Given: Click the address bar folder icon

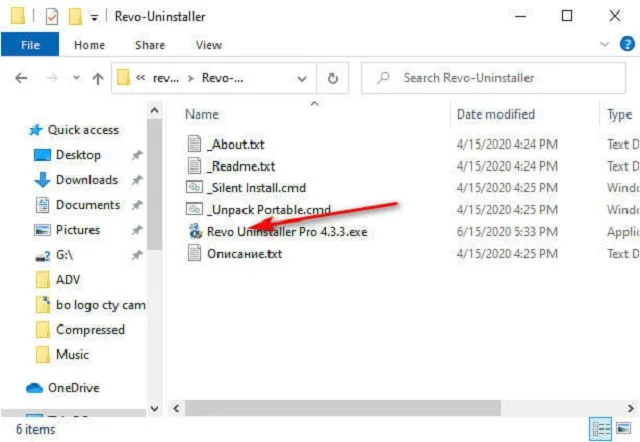Looking at the screenshot, I should [123, 78].
